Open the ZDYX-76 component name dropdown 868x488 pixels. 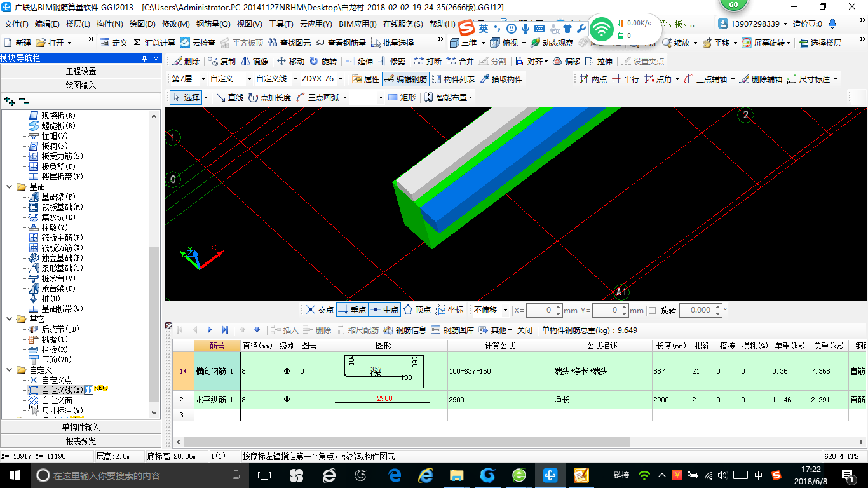pyautogui.click(x=341, y=79)
